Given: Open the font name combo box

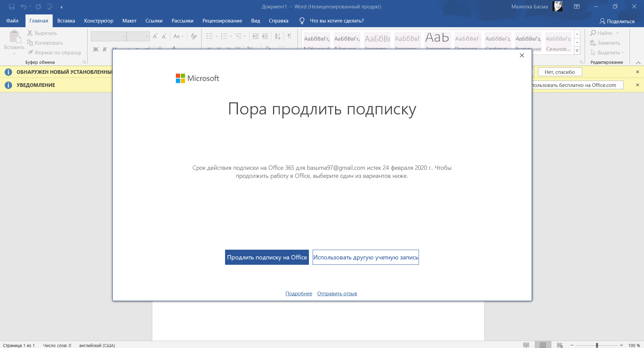Looking at the screenshot, I should (108, 36).
